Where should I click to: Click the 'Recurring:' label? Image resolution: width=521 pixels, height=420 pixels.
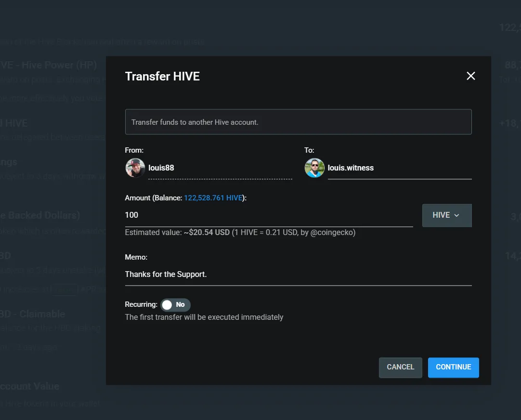coord(141,304)
